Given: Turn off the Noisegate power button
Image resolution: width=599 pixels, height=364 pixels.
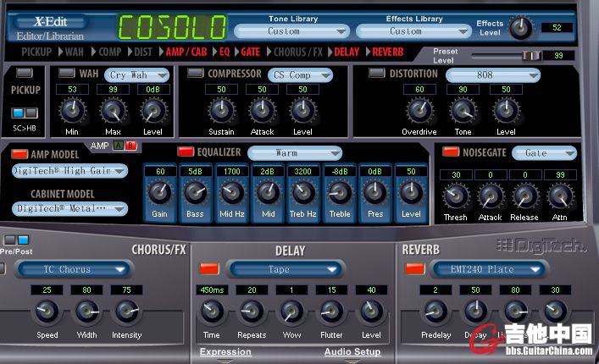Looking at the screenshot, I should pyautogui.click(x=449, y=152).
